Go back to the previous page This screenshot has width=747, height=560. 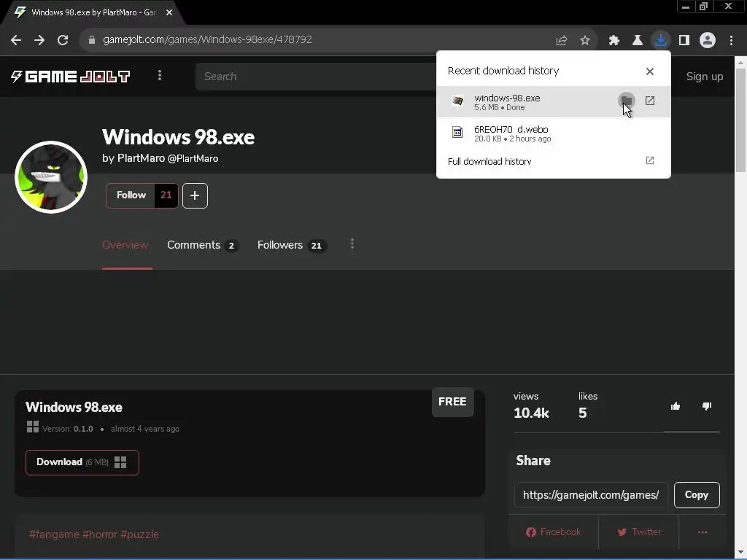coord(16,40)
